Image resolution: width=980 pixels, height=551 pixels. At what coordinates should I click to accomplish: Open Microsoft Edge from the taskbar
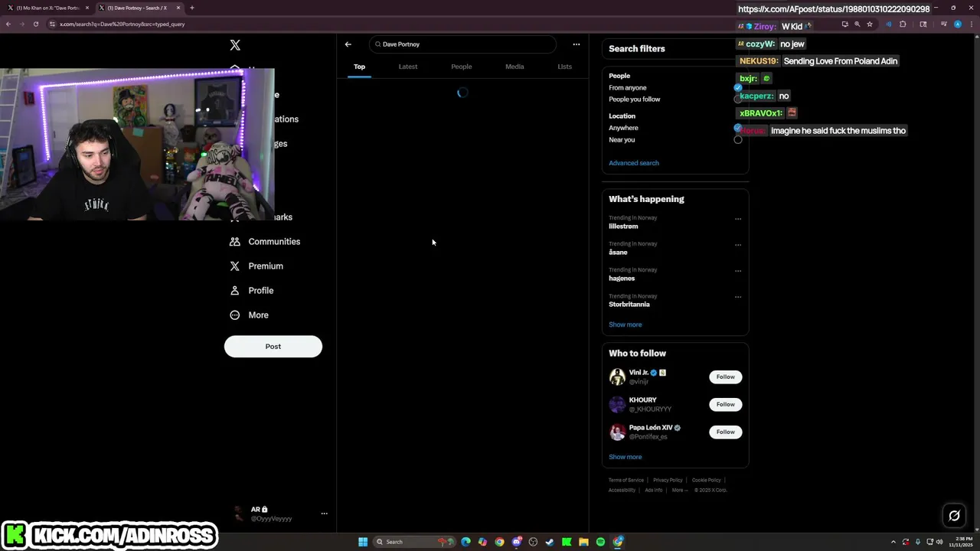pos(465,542)
